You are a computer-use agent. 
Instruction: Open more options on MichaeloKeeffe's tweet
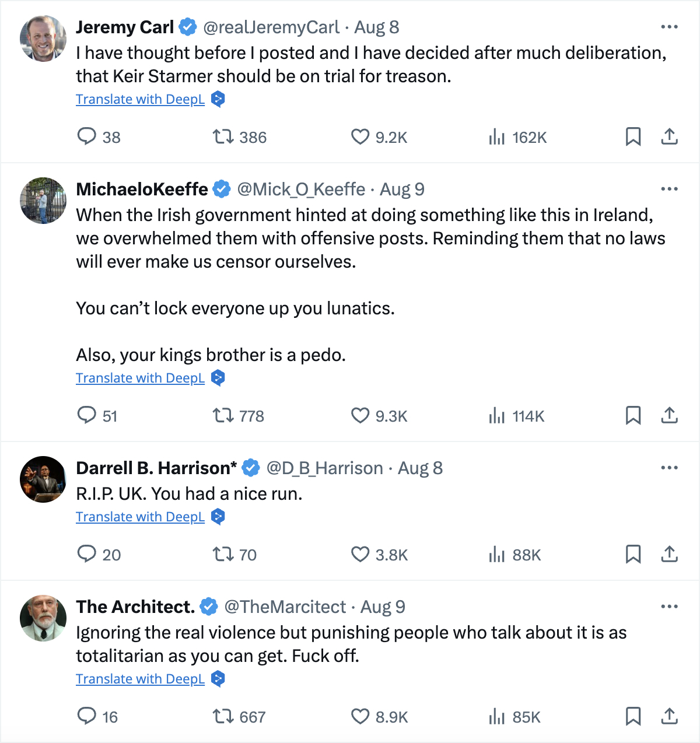[669, 189]
